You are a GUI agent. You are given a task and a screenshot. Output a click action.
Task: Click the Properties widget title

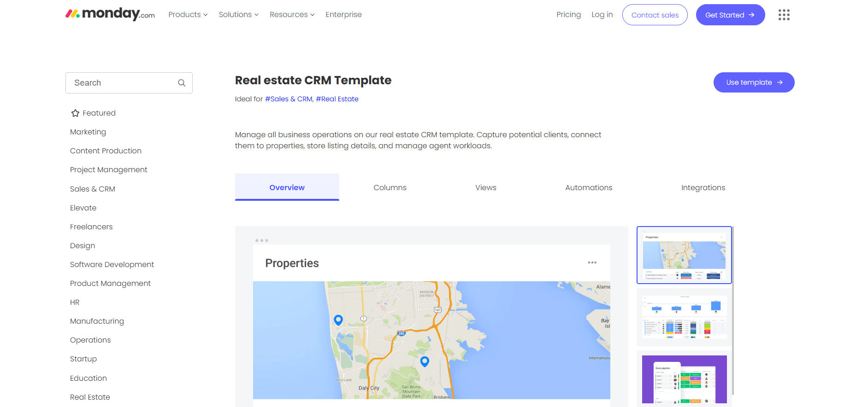pos(292,263)
